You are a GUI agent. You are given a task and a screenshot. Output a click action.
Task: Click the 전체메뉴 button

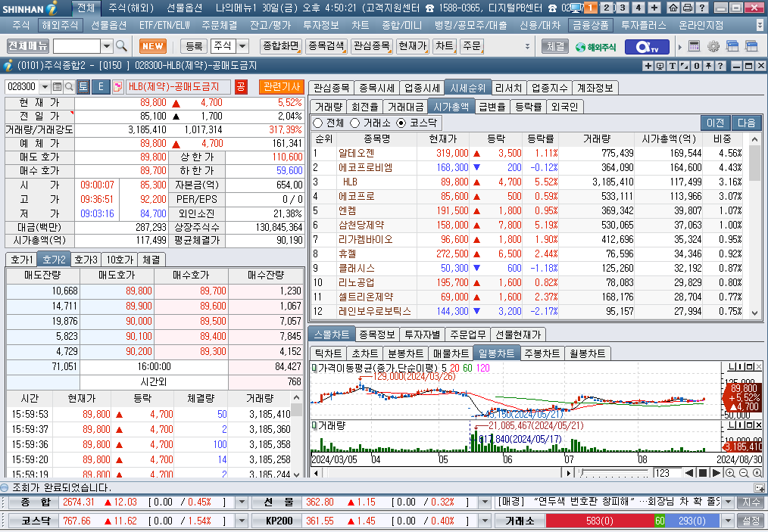click(x=28, y=46)
